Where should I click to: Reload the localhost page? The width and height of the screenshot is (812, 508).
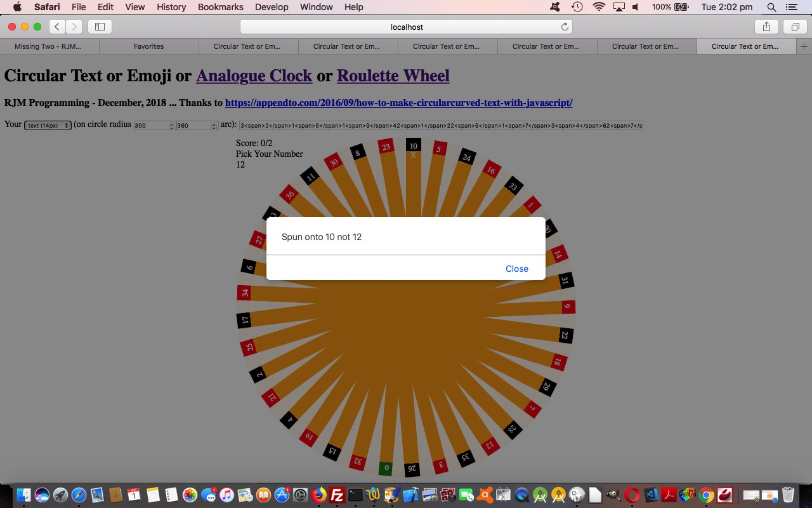pos(565,27)
